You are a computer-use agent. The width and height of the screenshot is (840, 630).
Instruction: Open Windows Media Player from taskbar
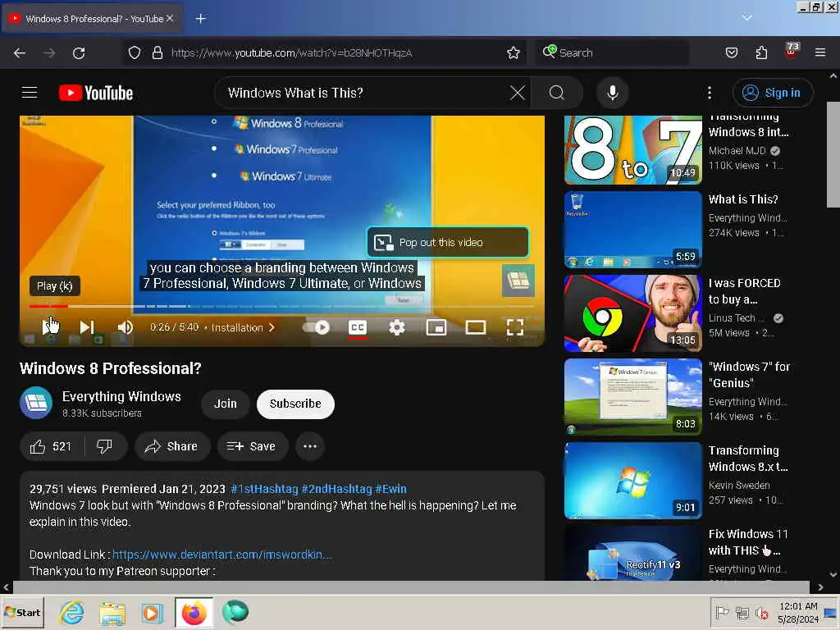coord(152,612)
